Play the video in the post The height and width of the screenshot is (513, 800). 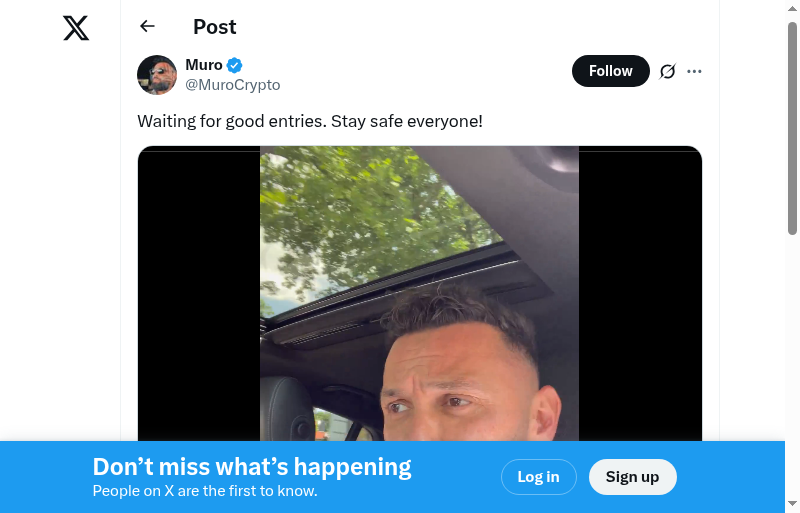(419, 294)
